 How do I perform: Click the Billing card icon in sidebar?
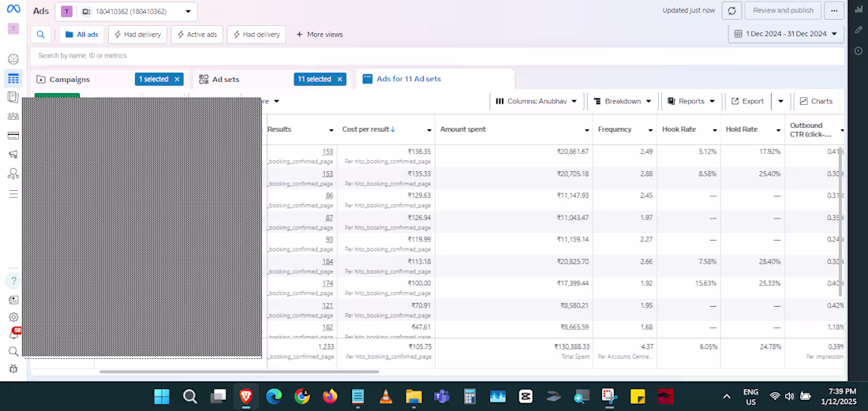pos(13,135)
